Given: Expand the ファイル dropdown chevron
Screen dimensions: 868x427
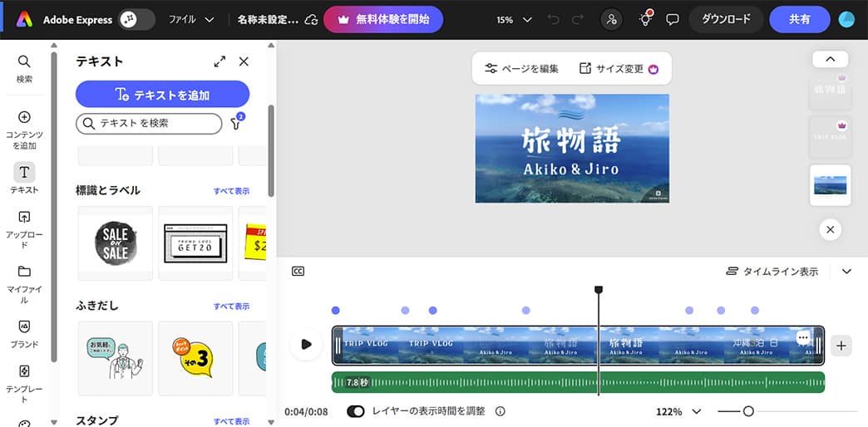Looking at the screenshot, I should pos(210,20).
